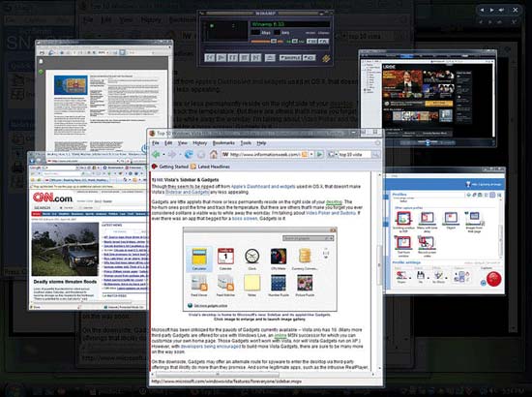Open SnagIt Effects setting dropdown
This screenshot has width=532, height=397.
coord(439,277)
